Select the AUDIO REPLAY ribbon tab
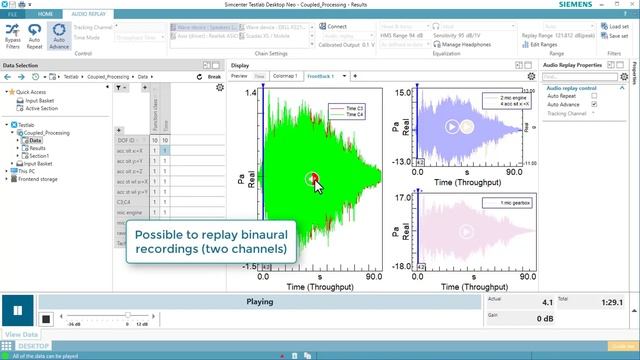Screen dimensions: 640x360 89,14
